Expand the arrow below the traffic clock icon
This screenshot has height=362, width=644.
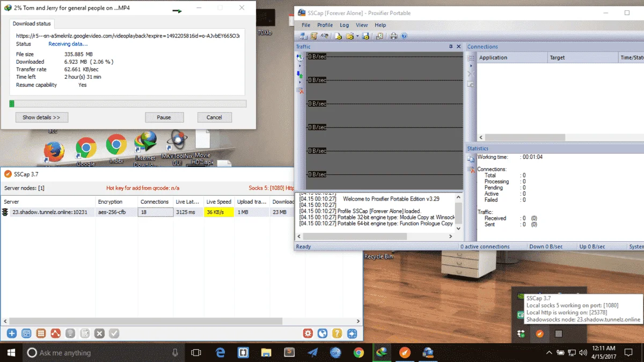pyautogui.click(x=300, y=66)
